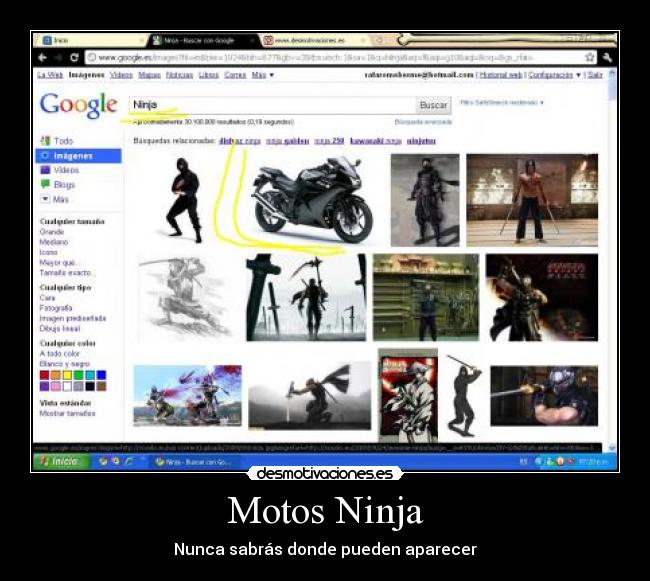Switch to the 'Blogs' sidebar category
The width and height of the screenshot is (650, 581).
(58, 185)
